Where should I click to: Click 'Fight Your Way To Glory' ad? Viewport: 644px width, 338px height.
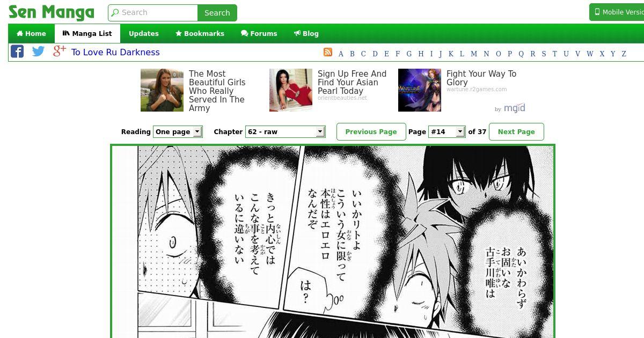(x=481, y=78)
